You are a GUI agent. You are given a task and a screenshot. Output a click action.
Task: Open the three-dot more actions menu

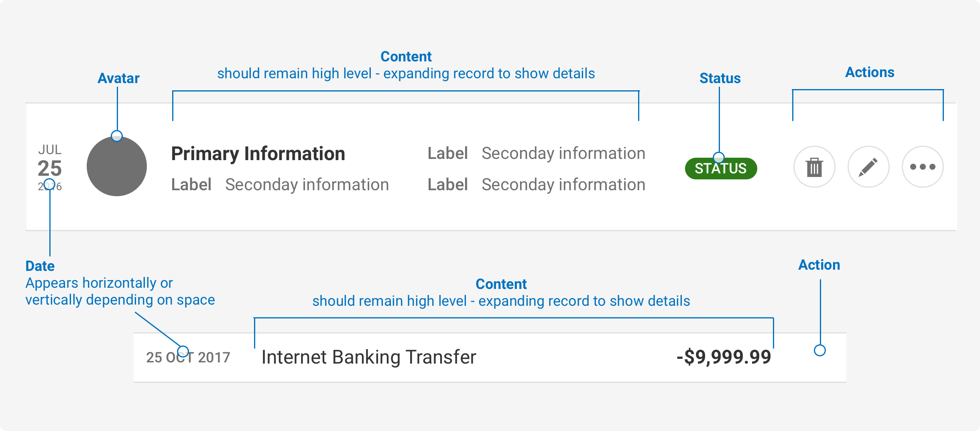[922, 167]
